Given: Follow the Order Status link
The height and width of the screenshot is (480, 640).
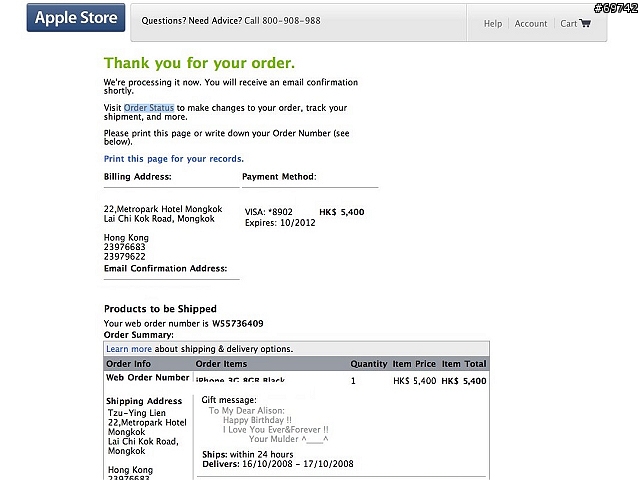Looking at the screenshot, I should (149, 108).
